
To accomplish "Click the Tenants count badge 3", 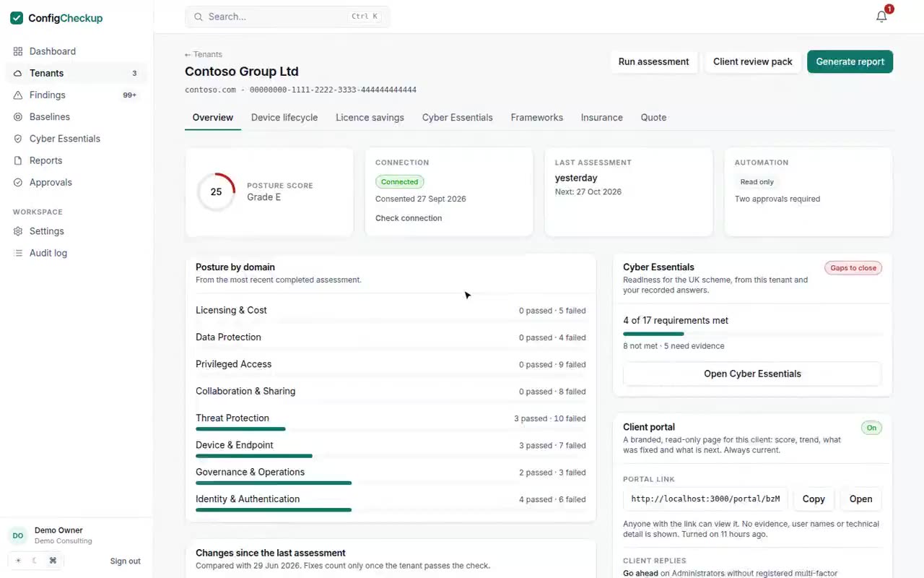I will click(134, 73).
